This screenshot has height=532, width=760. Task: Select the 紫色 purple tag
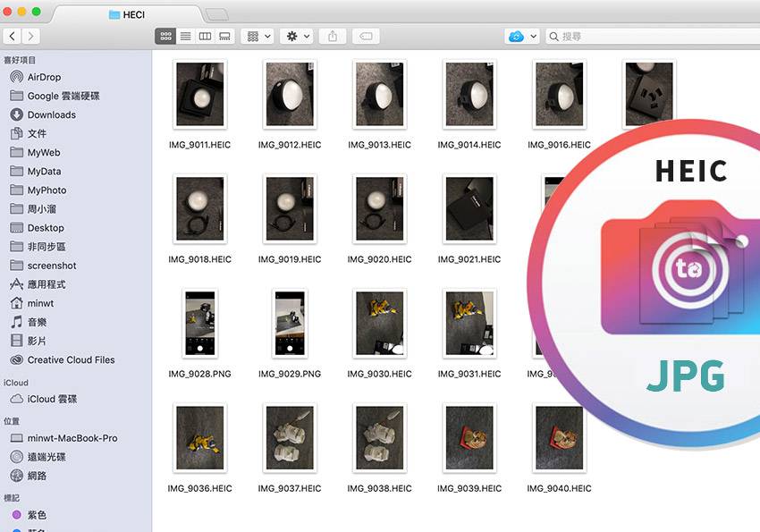pos(37,515)
